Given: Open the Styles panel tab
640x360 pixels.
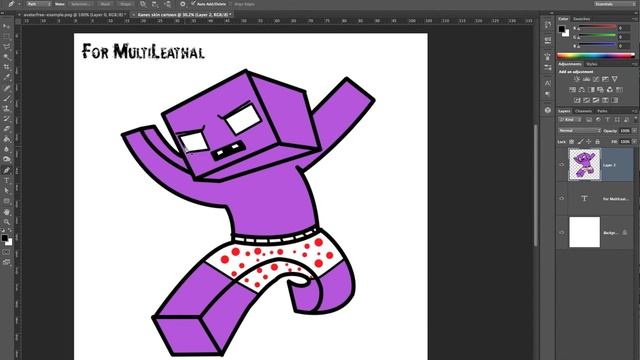Looking at the screenshot, I should 591,64.
